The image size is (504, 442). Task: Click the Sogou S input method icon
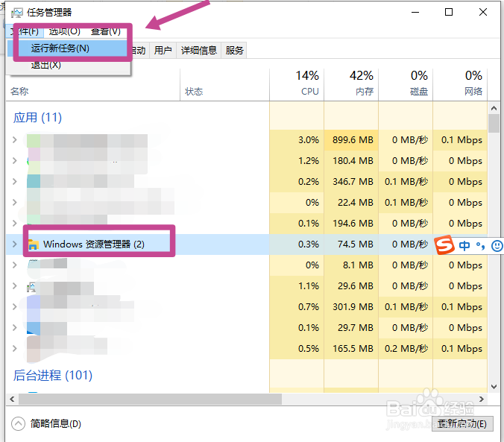[x=444, y=245]
